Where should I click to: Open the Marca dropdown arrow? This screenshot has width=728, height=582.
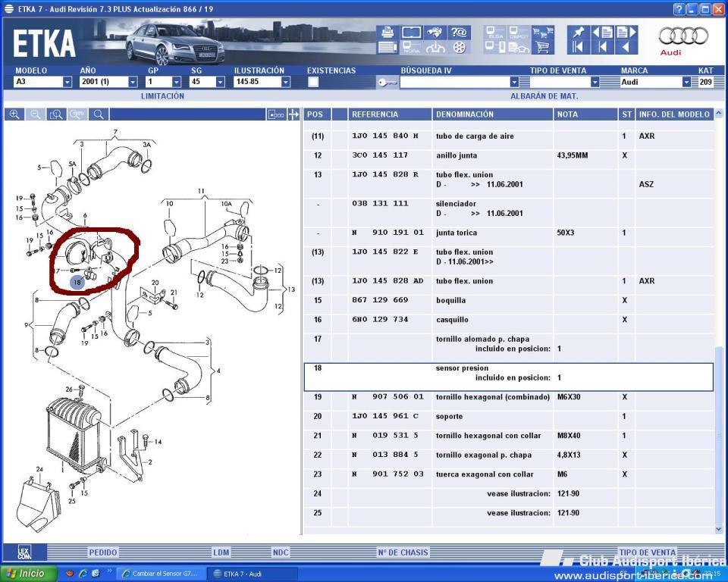[687, 82]
